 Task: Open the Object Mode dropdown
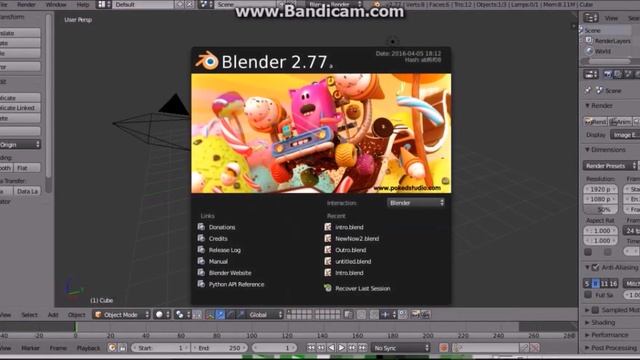[x=121, y=314]
